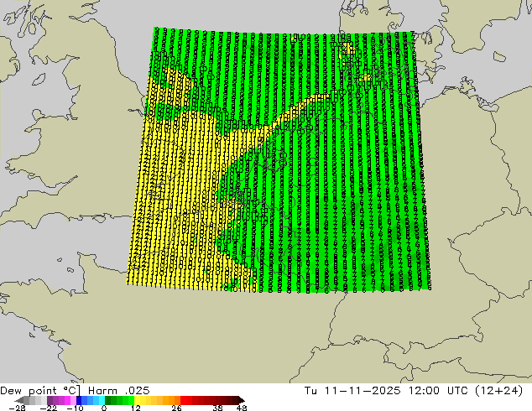The width and height of the screenshot is (532, 411).
Task: Click the dark blue legend swatch above -10
Action: pos(79,400)
